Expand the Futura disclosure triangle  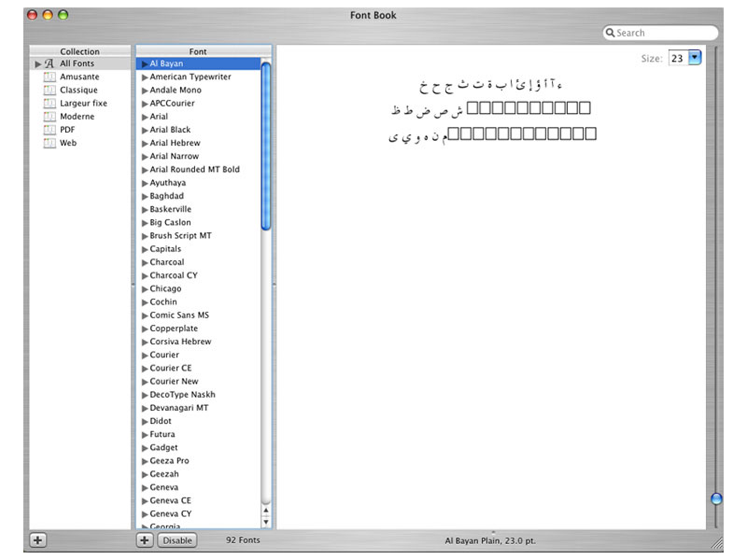coord(145,435)
